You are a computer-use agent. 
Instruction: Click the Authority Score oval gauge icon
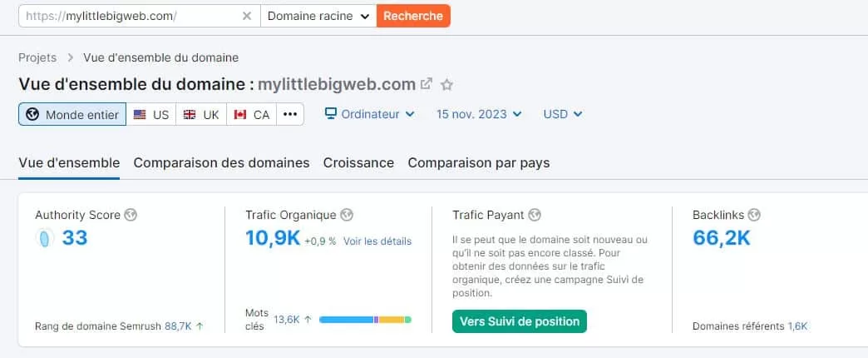[x=46, y=239]
